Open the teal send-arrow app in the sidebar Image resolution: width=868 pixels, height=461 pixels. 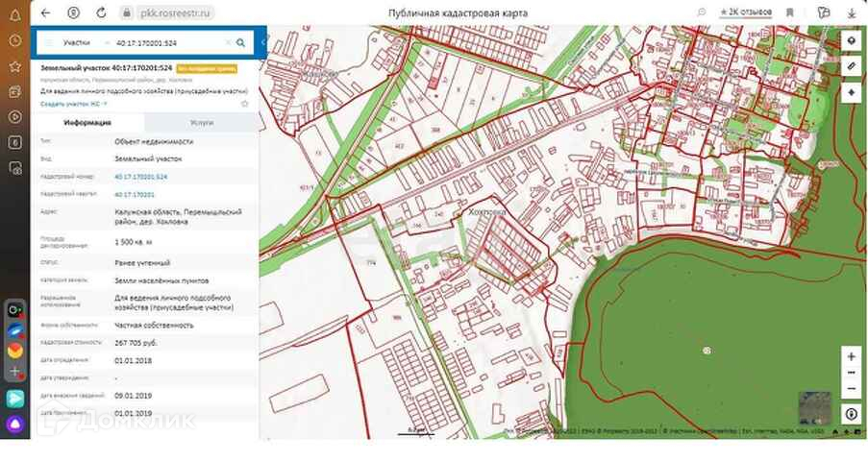[x=15, y=399]
